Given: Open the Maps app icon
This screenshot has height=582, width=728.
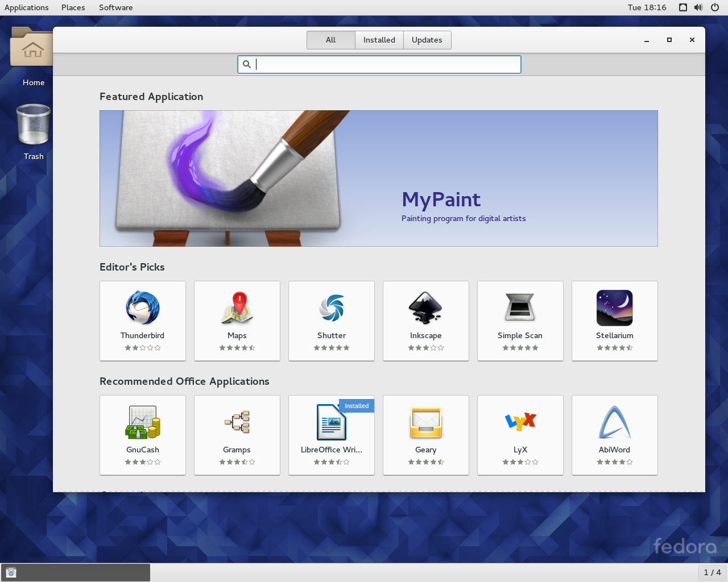Looking at the screenshot, I should [237, 308].
